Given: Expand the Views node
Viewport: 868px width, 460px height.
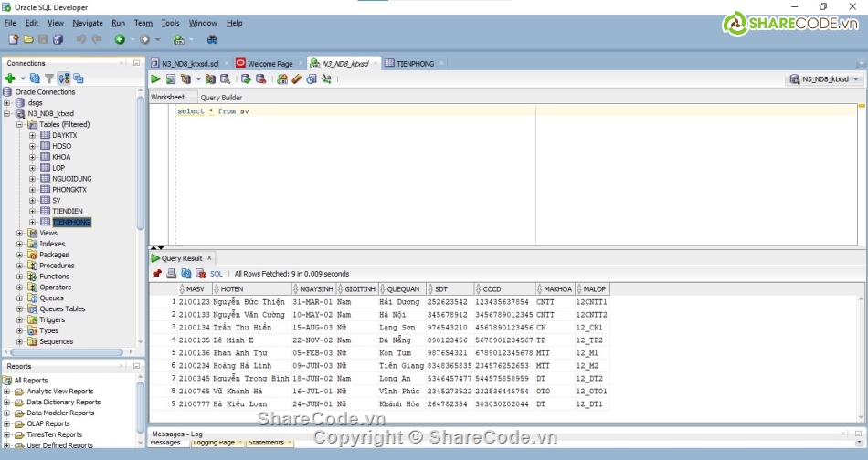Looking at the screenshot, I should (x=19, y=233).
